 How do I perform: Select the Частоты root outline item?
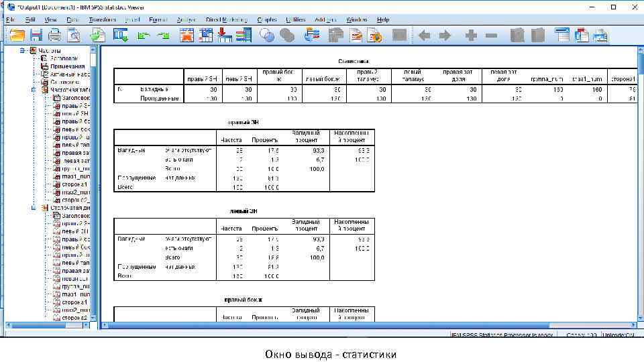(x=49, y=50)
